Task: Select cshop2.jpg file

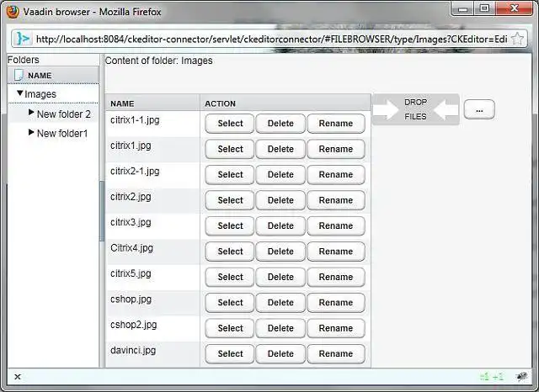Action: [x=230, y=328]
